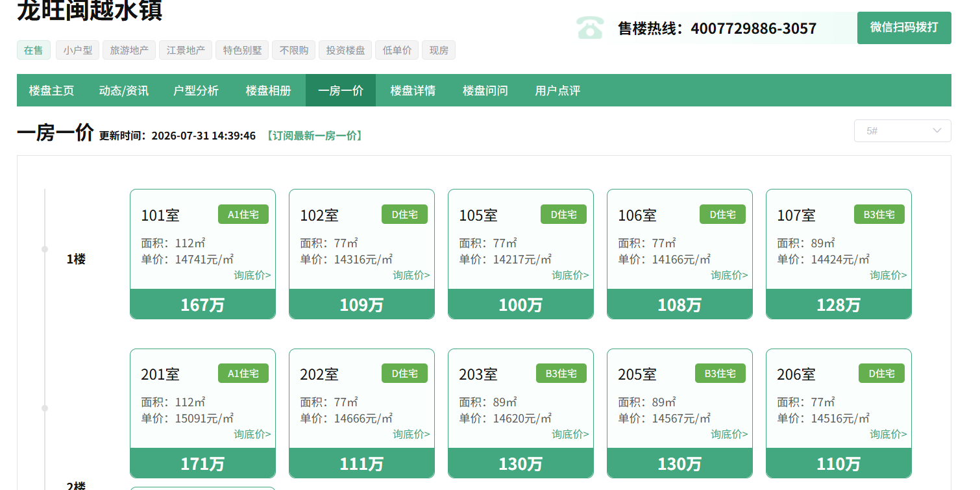This screenshot has width=980, height=490.
Task: Open the 5# building dropdown
Action: coord(903,130)
